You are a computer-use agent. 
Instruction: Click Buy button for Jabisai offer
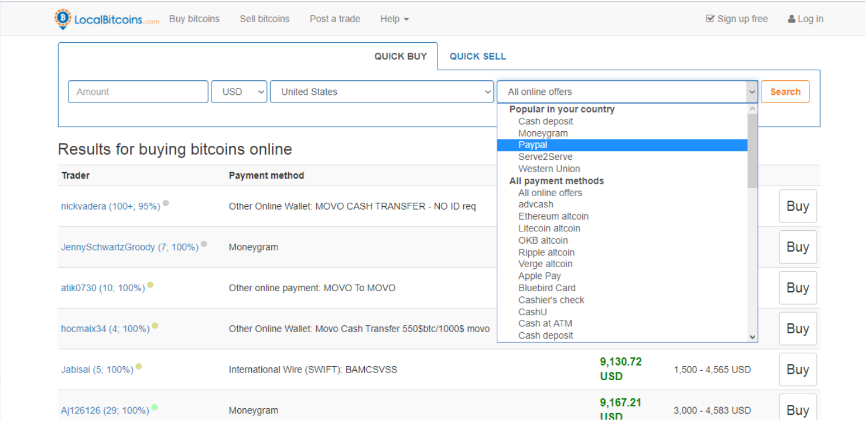(x=797, y=370)
